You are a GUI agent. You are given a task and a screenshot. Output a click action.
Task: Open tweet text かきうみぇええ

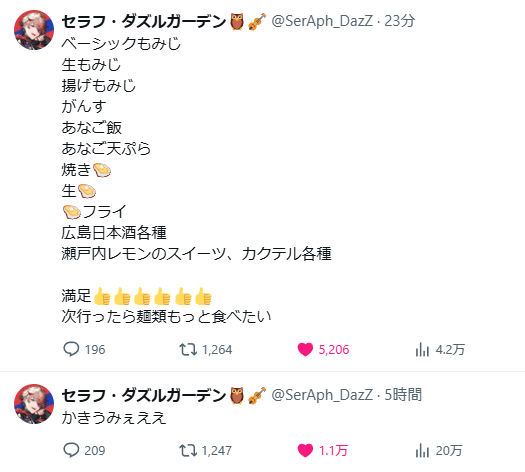pos(114,418)
